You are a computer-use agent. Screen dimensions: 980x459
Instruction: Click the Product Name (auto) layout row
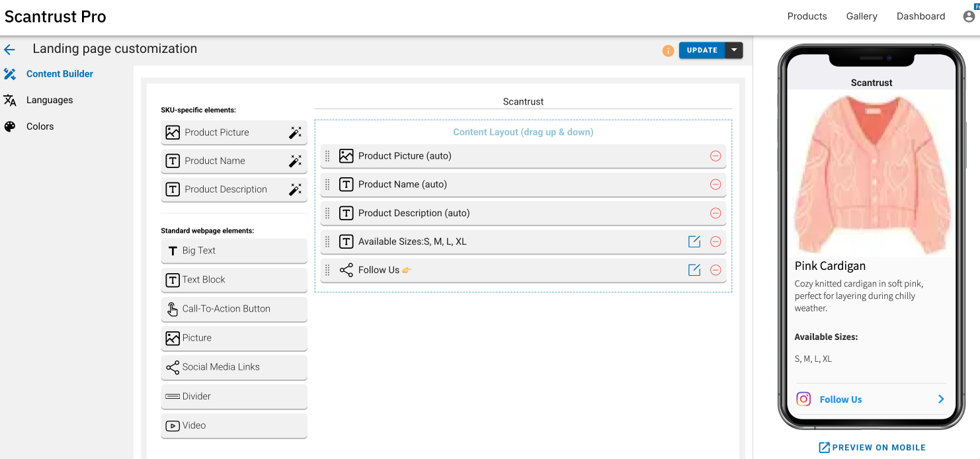[523, 185]
